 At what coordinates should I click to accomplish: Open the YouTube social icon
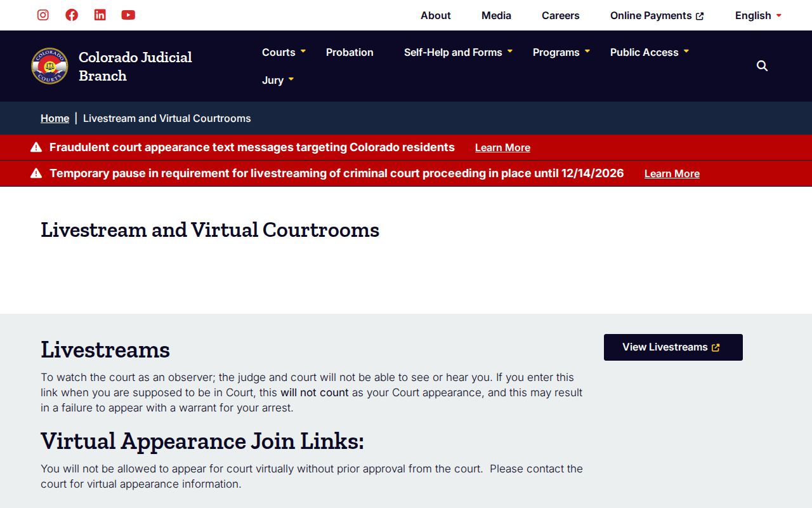pos(128,15)
